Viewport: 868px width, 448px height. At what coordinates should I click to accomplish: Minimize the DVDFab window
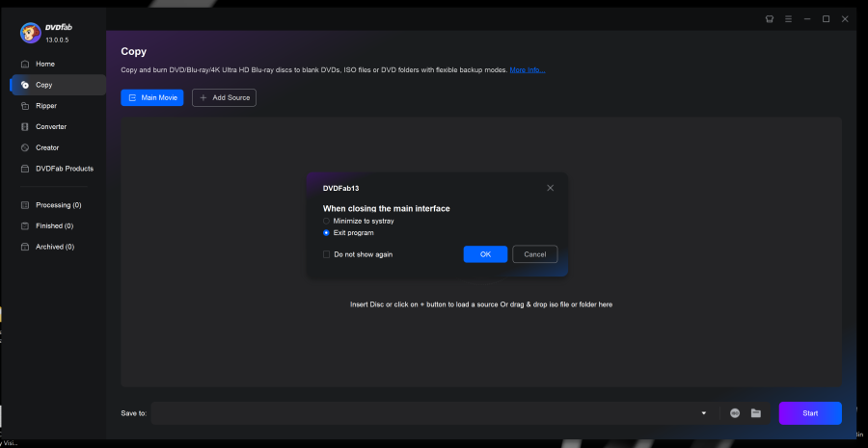pyautogui.click(x=807, y=19)
